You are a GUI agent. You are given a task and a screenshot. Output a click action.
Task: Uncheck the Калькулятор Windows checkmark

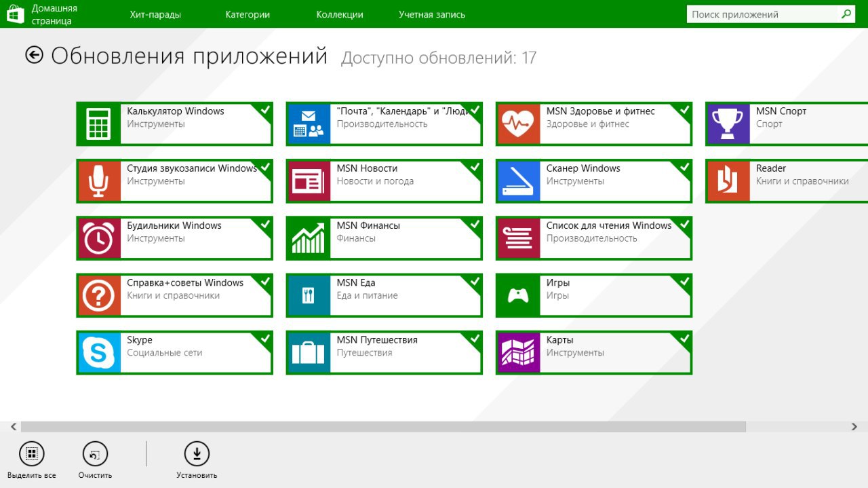pyautogui.click(x=265, y=110)
